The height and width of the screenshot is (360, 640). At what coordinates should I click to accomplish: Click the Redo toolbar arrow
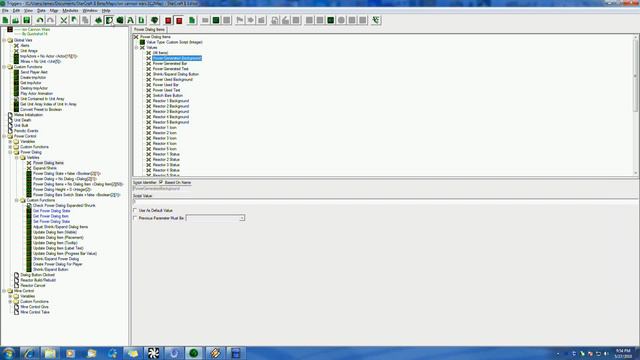(50, 20)
